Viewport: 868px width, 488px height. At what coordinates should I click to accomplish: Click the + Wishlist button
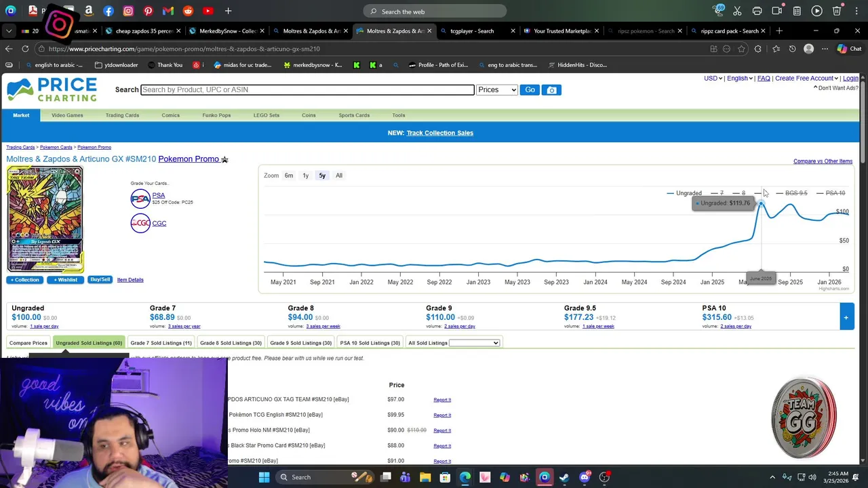(x=65, y=280)
